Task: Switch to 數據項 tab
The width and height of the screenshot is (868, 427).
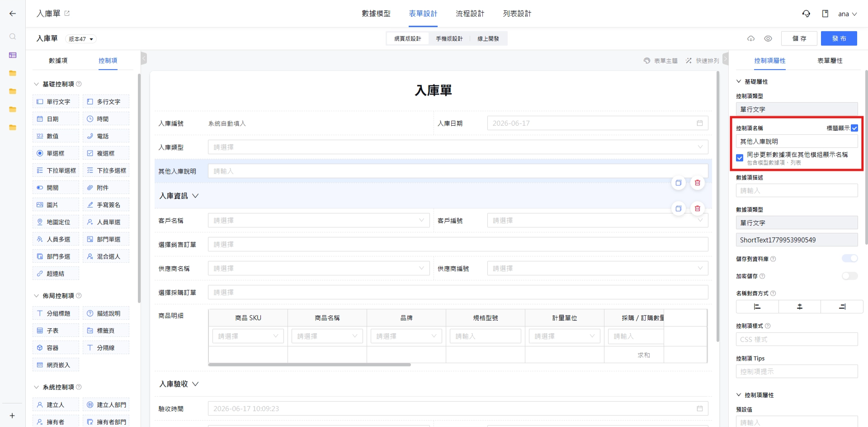Action: [58, 61]
